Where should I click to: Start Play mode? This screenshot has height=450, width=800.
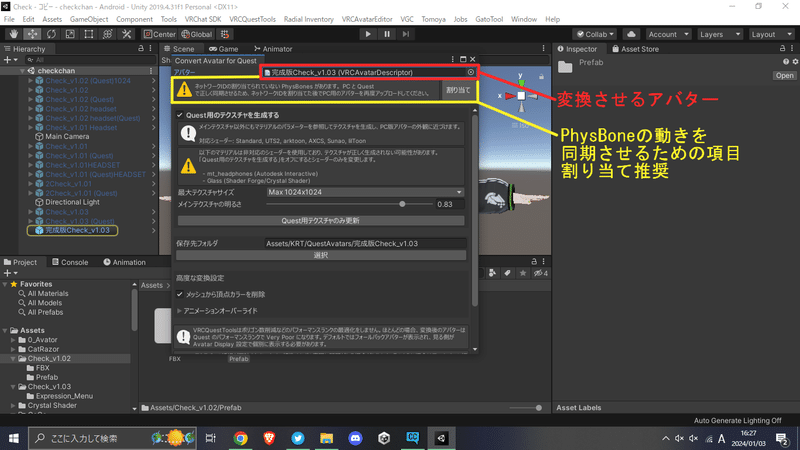(368, 34)
